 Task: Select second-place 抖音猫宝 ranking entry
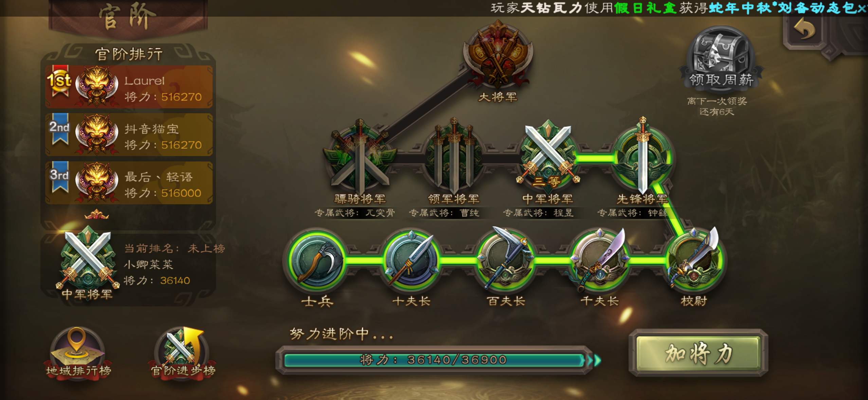(129, 135)
